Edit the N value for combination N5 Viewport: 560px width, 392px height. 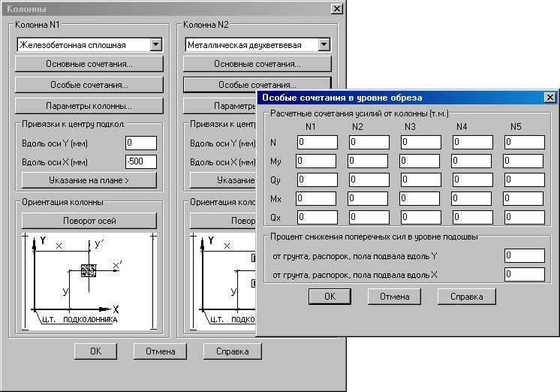pos(525,142)
